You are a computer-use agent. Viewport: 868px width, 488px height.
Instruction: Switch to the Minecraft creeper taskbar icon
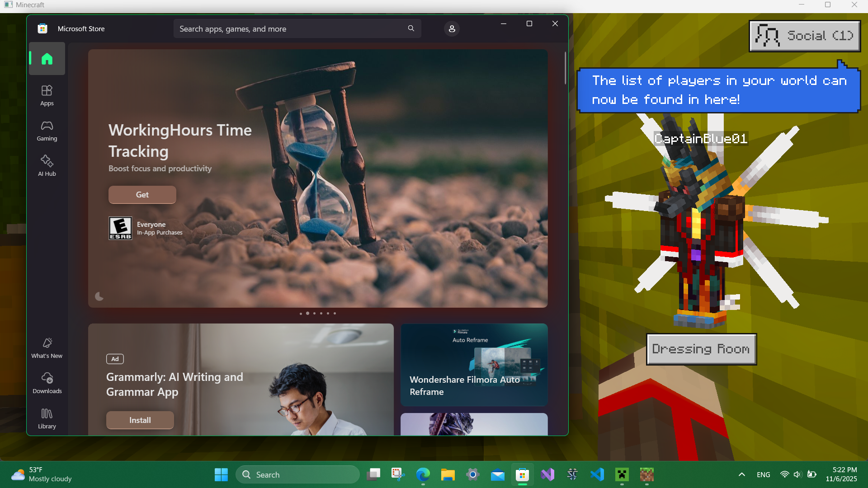622,475
